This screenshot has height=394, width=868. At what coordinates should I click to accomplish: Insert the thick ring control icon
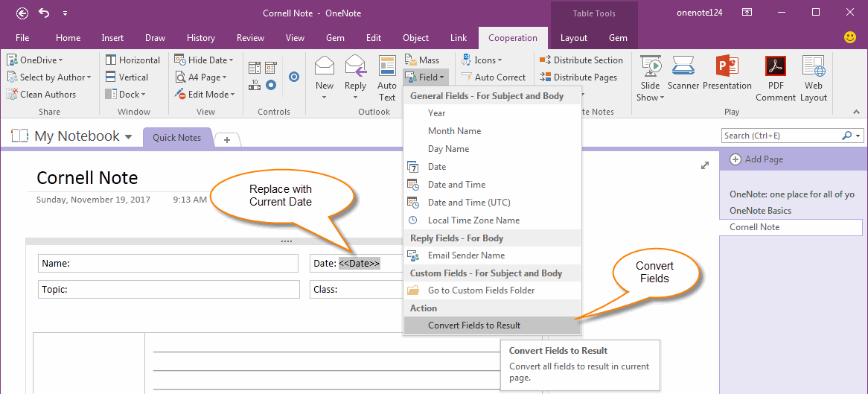(x=271, y=85)
